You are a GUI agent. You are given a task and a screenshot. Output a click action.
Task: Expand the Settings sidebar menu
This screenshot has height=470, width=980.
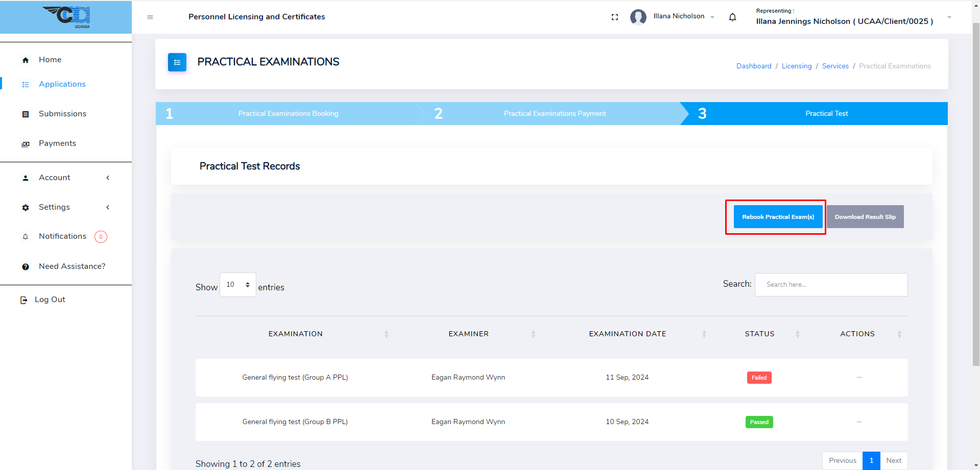65,207
